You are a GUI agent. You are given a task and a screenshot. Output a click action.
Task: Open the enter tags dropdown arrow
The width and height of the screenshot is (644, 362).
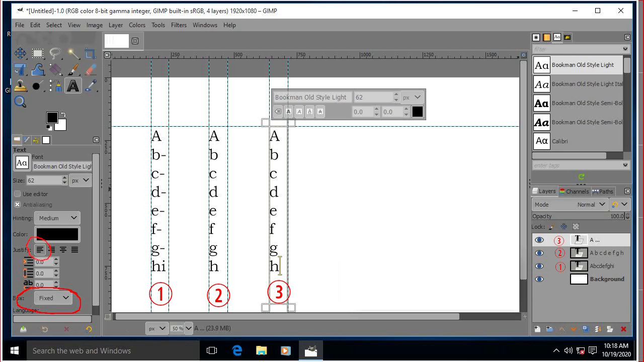[625, 165]
